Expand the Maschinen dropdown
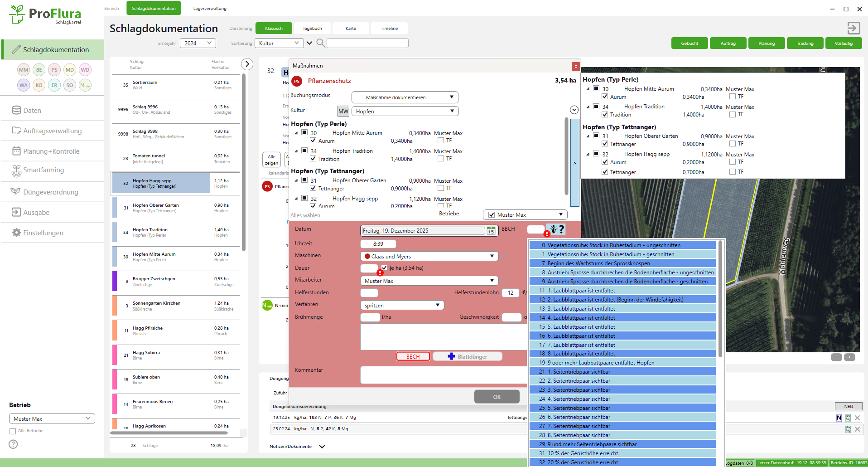Image resolution: width=868 pixels, height=467 pixels. [x=492, y=256]
